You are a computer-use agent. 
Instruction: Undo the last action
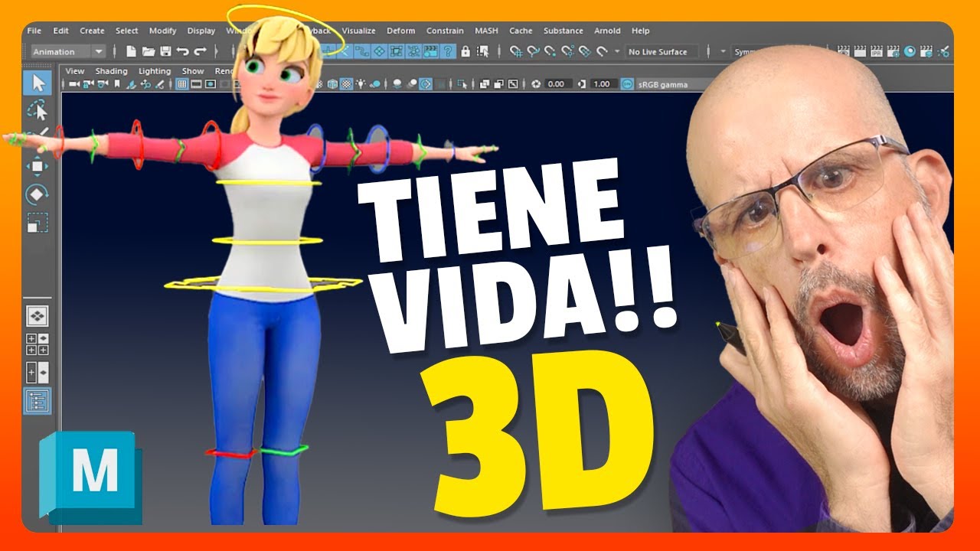[182, 51]
